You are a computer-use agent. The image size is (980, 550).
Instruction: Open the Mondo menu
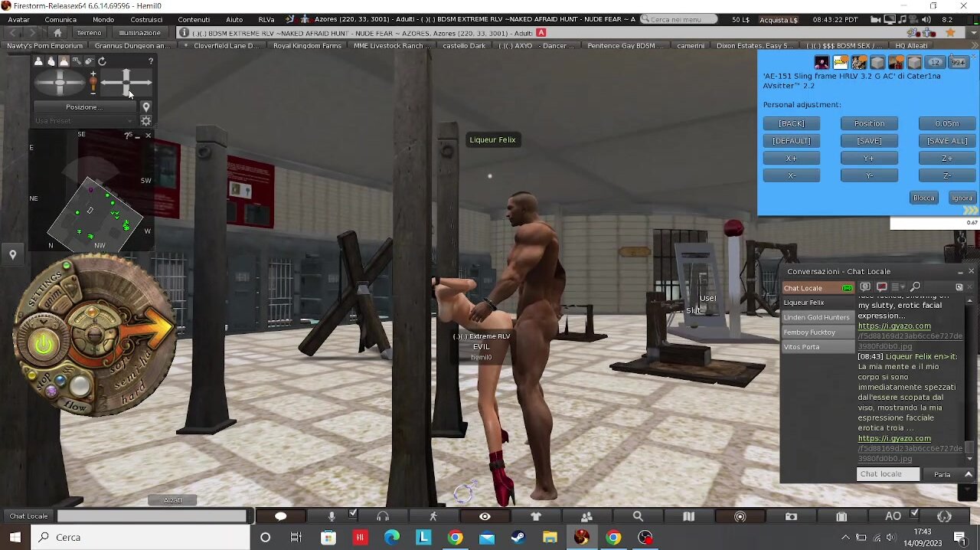point(103,19)
